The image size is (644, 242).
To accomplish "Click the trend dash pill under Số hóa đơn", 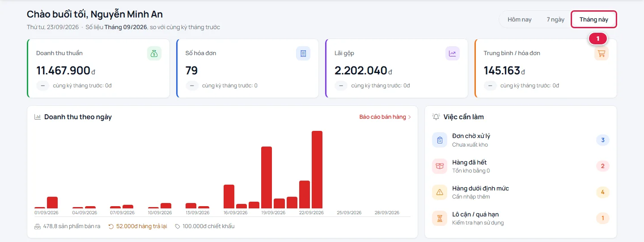I will (192, 86).
